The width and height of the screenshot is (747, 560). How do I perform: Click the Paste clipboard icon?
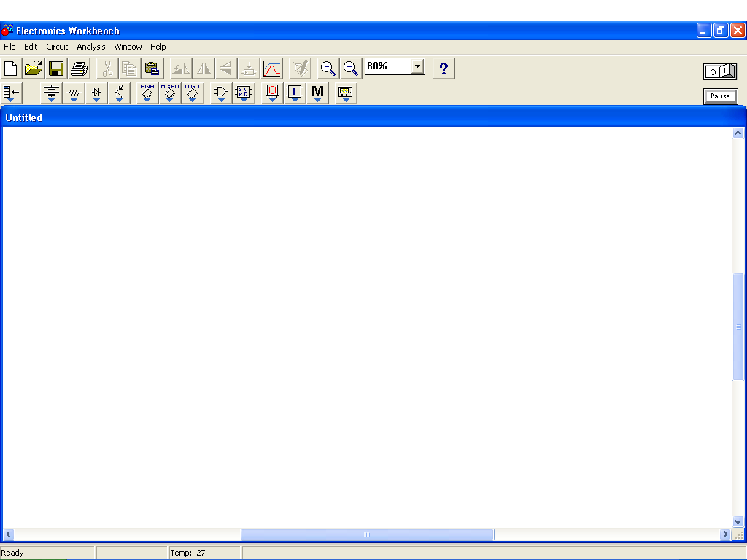[152, 69]
